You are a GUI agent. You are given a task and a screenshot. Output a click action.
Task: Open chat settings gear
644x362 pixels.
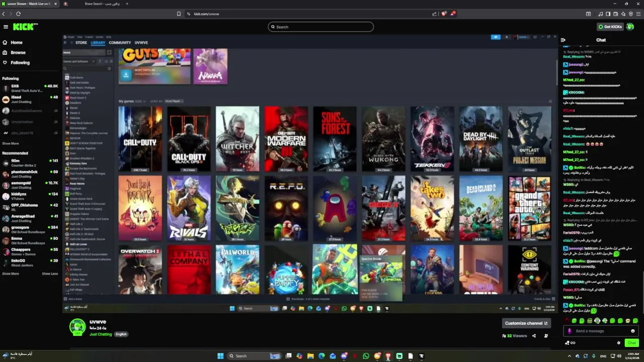click(x=619, y=343)
